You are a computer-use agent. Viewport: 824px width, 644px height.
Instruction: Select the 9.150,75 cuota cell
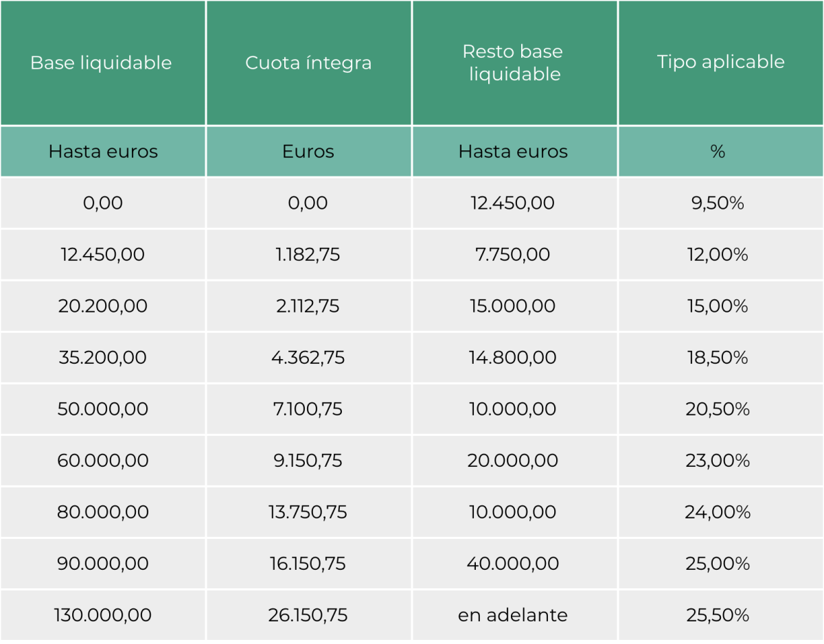[x=308, y=461]
